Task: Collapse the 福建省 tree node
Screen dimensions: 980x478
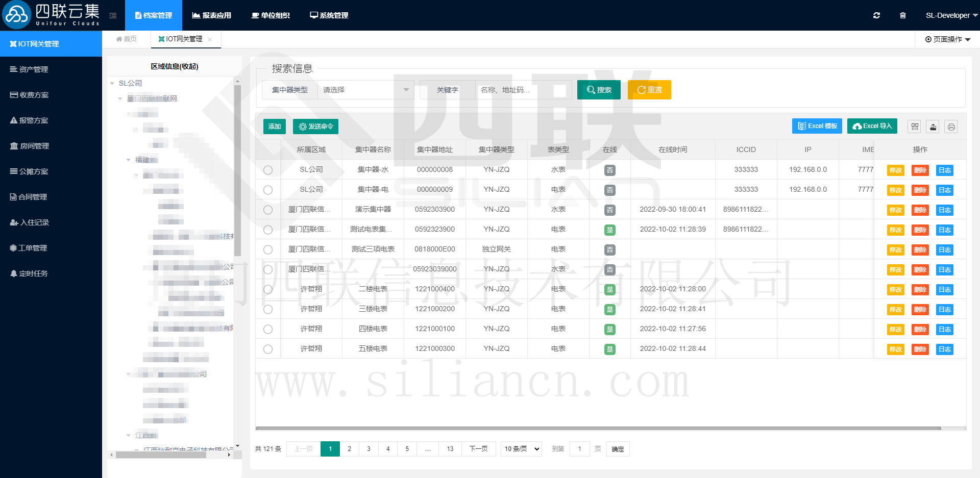Action: point(129,160)
